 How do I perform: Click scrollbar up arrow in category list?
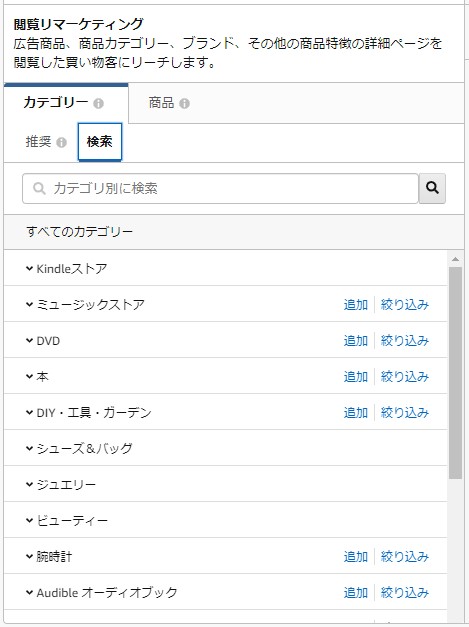click(x=455, y=259)
